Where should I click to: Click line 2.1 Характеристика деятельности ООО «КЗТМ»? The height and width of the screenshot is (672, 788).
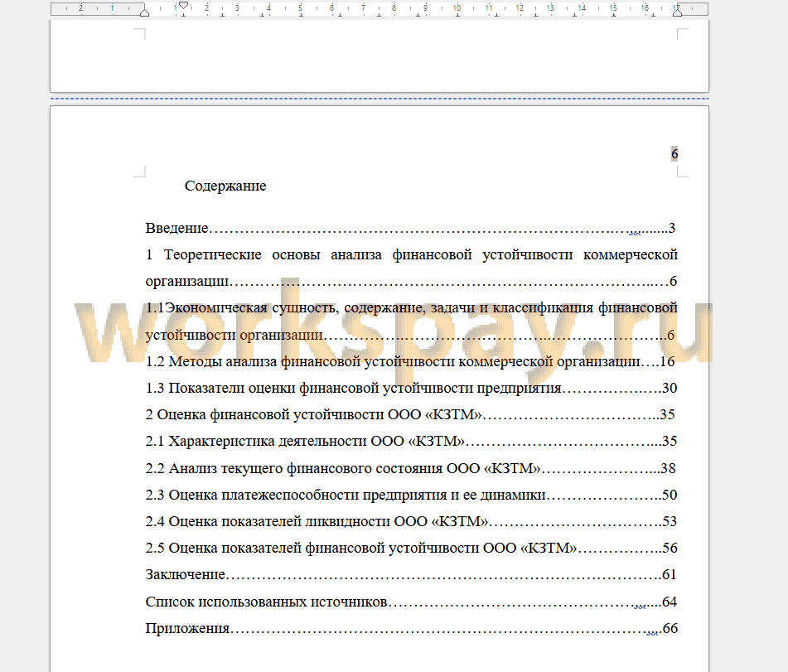click(411, 442)
